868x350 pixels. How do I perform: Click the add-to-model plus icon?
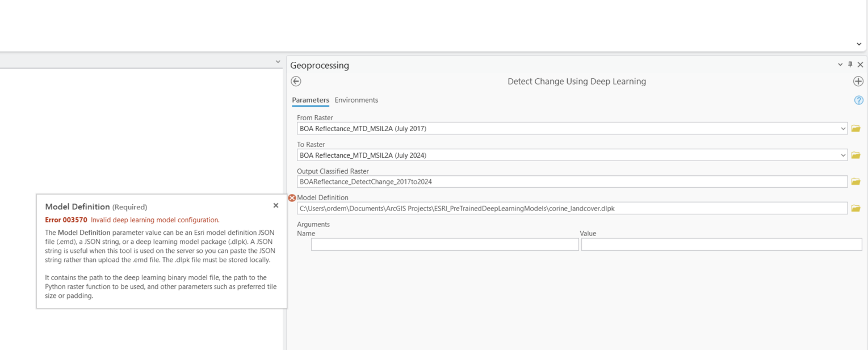pyautogui.click(x=858, y=81)
